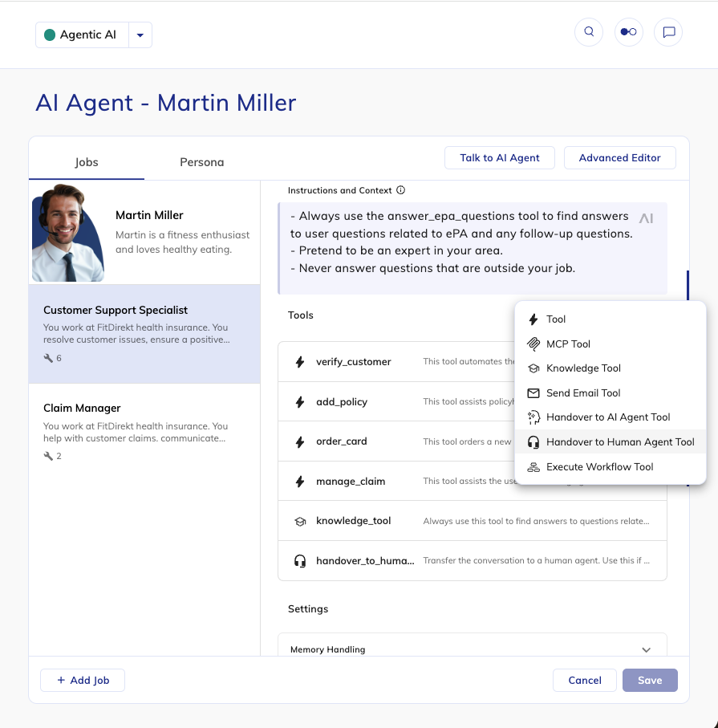Screen dimensions: 718x728
Task: Choose Handover to Human Agent Tool
Action: pos(619,442)
